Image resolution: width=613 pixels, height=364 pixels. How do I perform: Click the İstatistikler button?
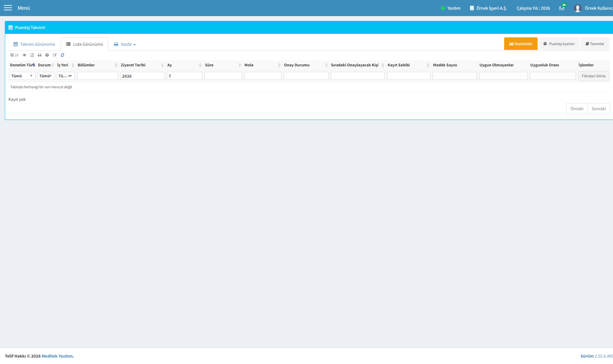[x=521, y=44]
